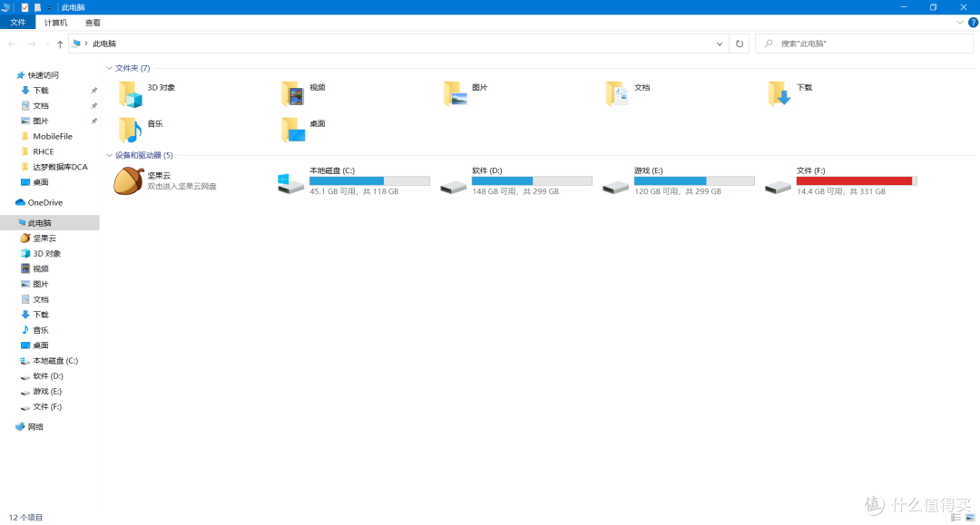Select the 网络 icon in the sidebar
This screenshot has width=980, height=525.
[33, 426]
